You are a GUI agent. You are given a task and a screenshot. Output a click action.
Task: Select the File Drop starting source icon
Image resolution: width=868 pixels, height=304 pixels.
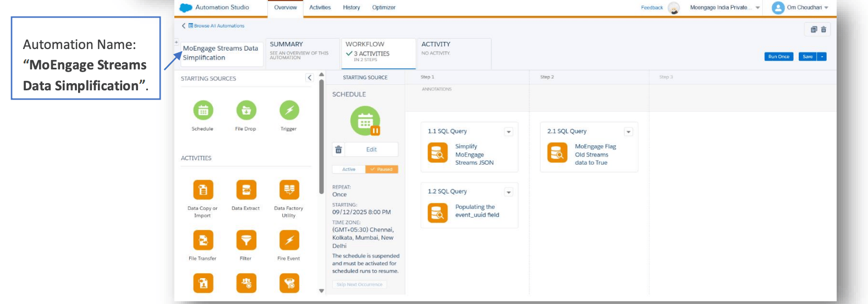(246, 110)
